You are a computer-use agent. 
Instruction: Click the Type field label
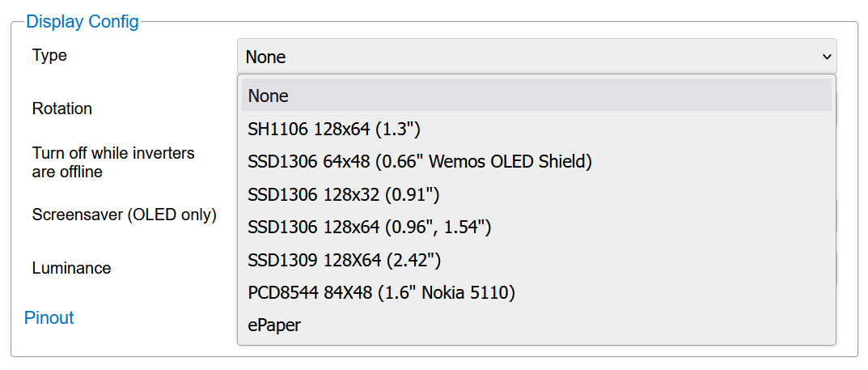tap(49, 56)
